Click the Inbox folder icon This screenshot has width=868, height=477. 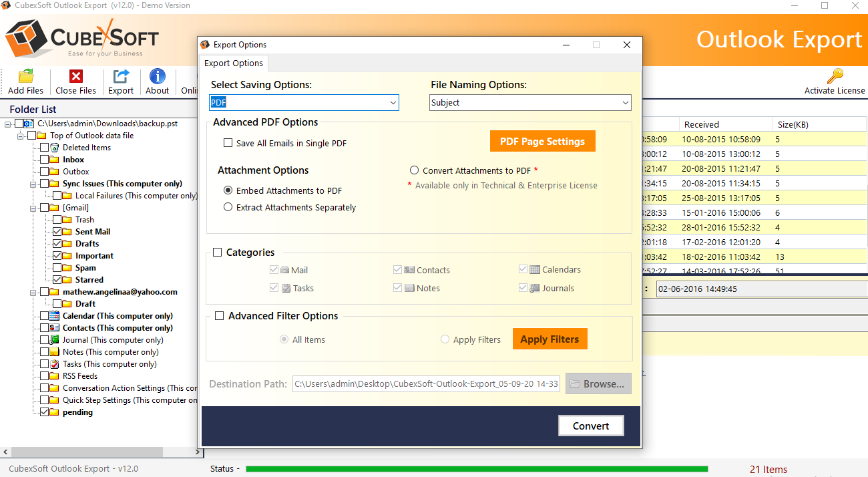coord(55,160)
